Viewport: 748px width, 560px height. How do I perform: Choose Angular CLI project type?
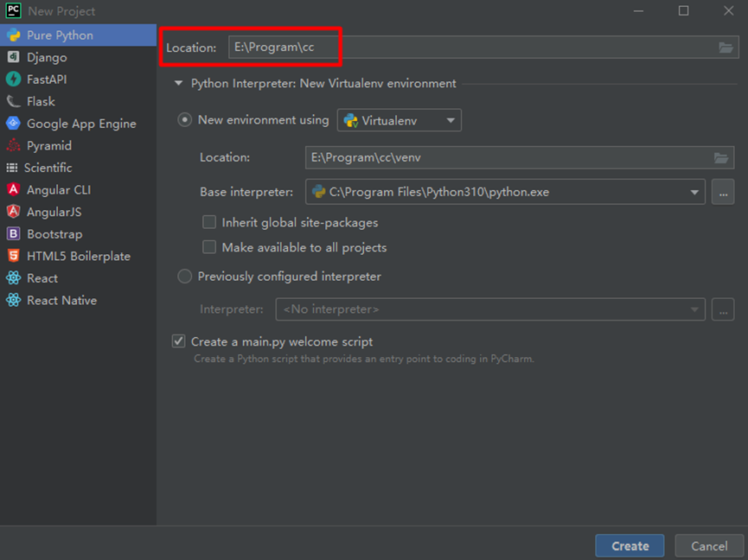tap(78, 189)
